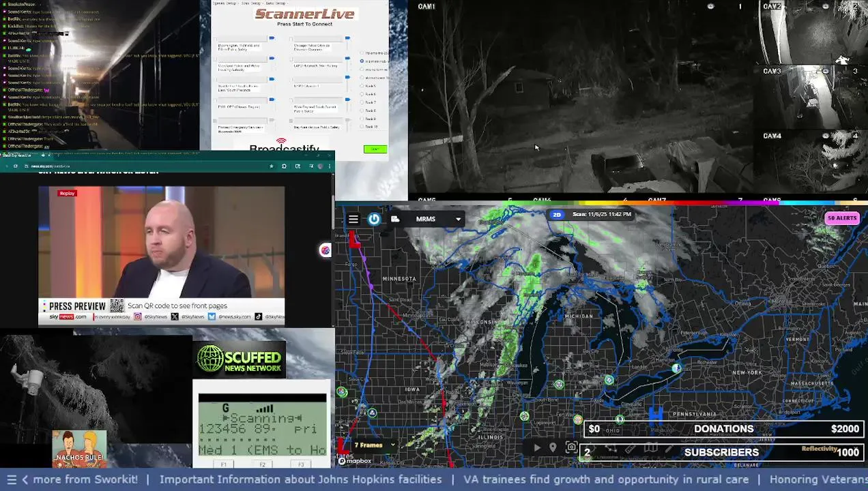868x491 pixels.
Task: Enable Seattle Police East/South Precinct checkbox
Action: pos(215,79)
